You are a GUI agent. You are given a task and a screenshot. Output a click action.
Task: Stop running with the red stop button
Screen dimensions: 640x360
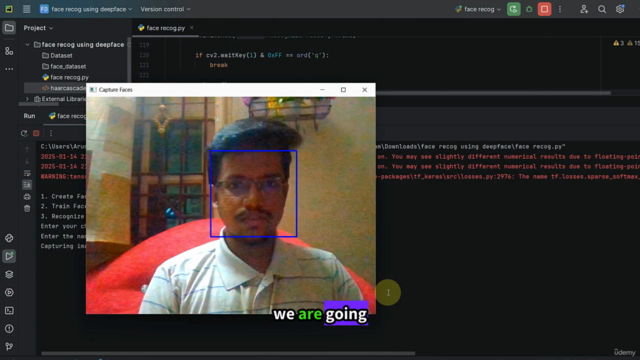click(544, 9)
